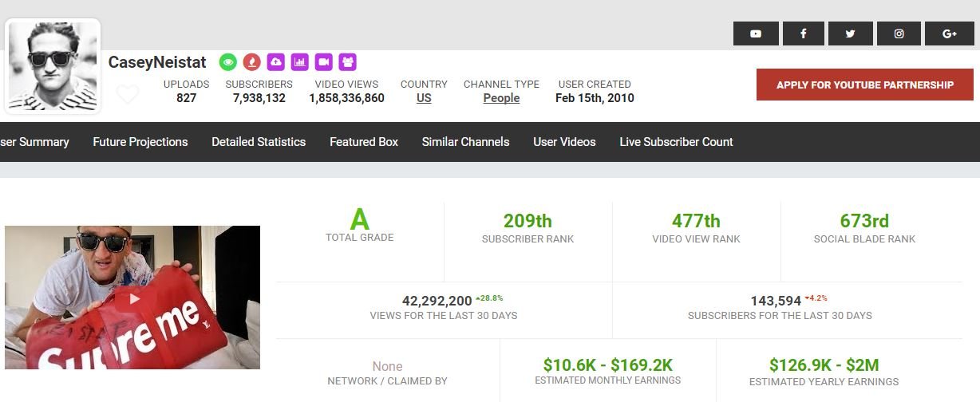Image resolution: width=980 pixels, height=402 pixels.
Task: Click the 1,858,336,860 video views value
Action: click(346, 98)
